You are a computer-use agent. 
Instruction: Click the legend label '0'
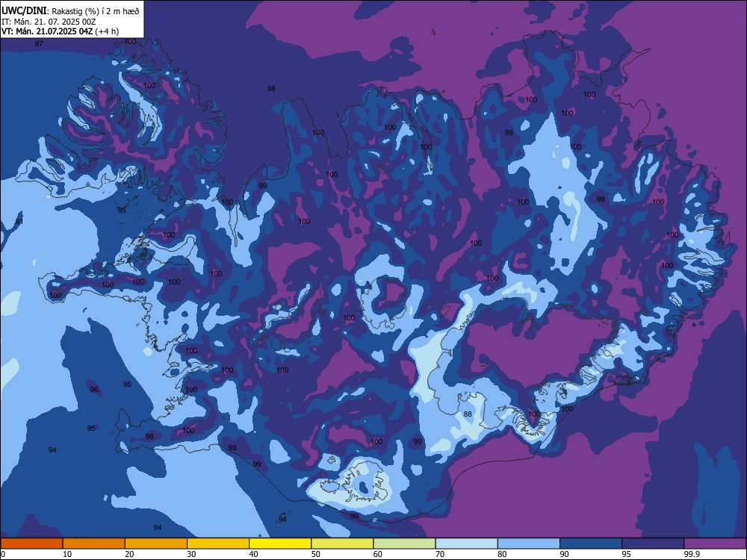(x=3, y=554)
